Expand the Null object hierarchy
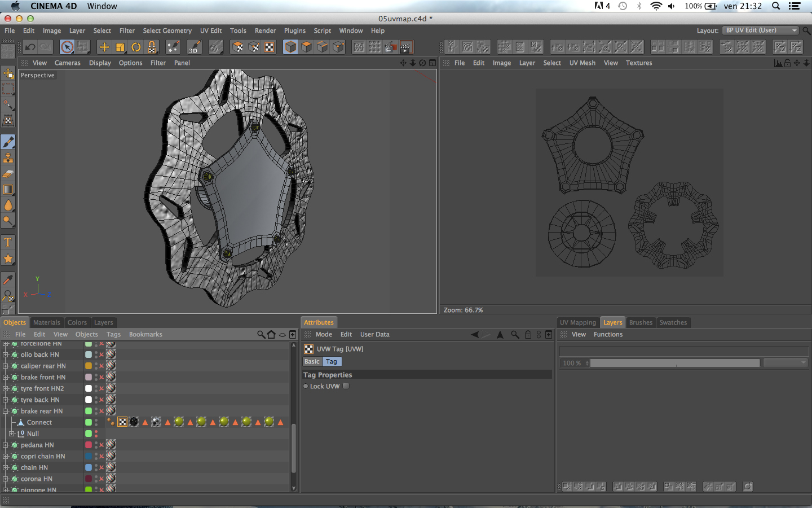The height and width of the screenshot is (508, 812). (12, 433)
